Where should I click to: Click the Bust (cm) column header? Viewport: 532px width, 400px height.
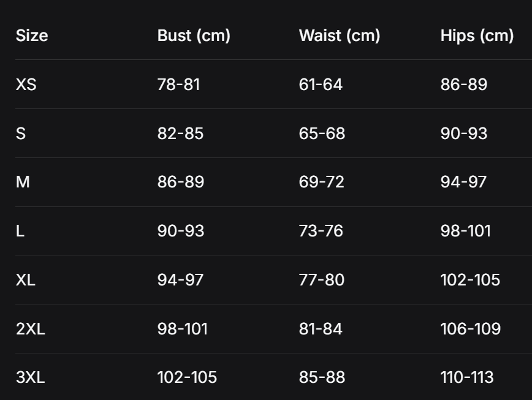point(194,36)
